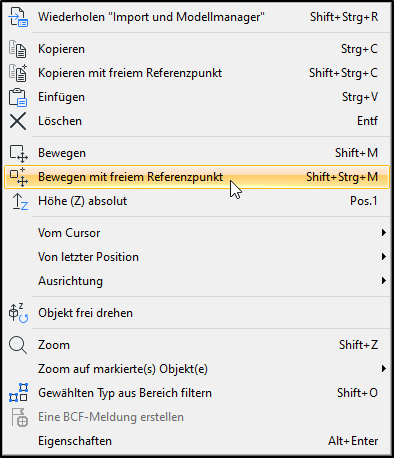Click the Löschen X icon
Viewport: 394px width, 458px height.
18,121
